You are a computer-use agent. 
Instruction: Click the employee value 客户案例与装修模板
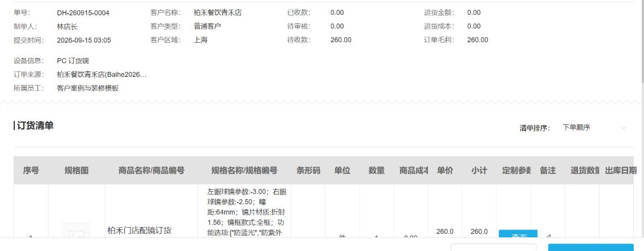88,88
